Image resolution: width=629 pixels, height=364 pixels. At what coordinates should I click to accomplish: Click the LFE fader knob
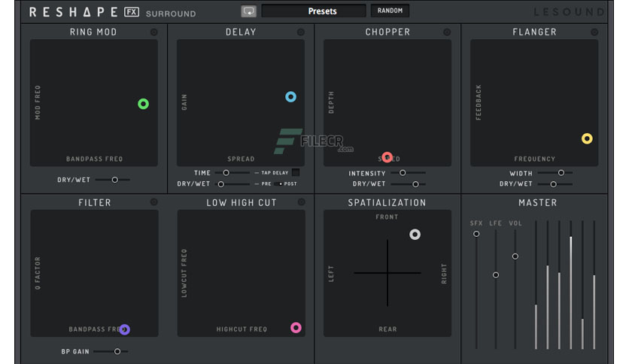pos(496,275)
